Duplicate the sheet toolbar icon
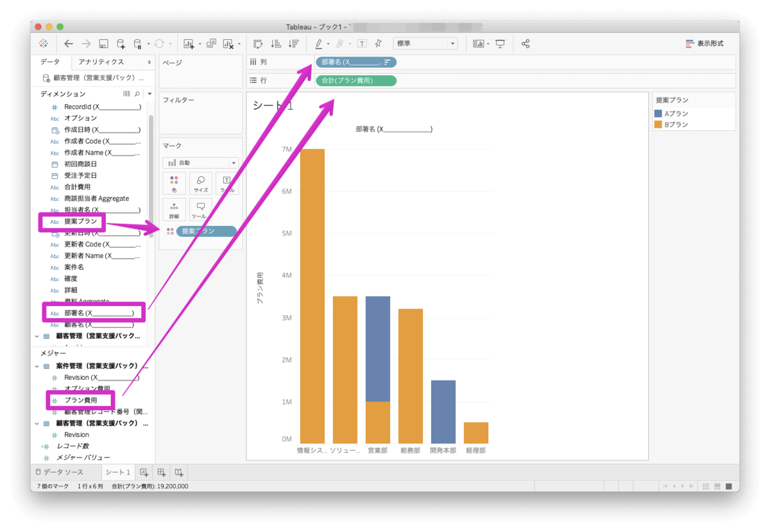Screen dimensions: 770x532 pos(211,44)
